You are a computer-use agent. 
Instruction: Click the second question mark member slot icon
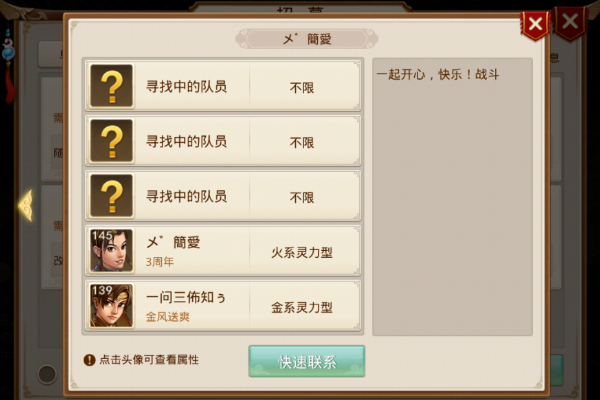point(111,141)
